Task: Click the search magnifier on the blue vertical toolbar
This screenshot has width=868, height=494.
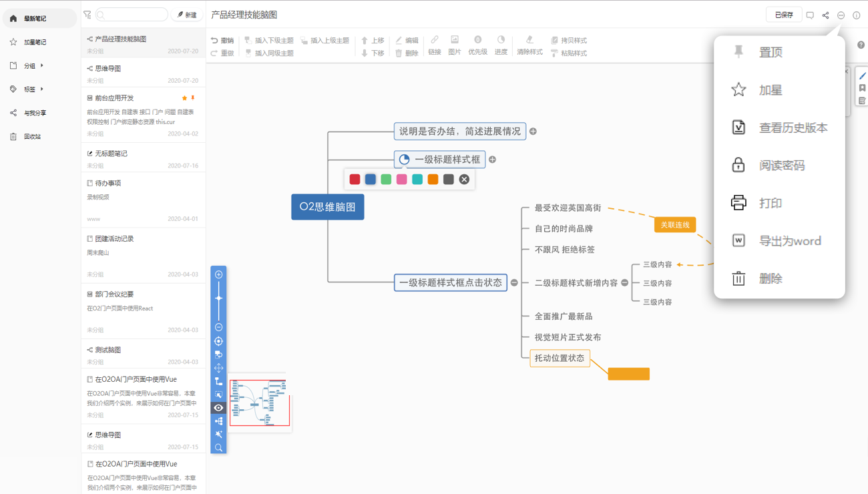Action: [218, 447]
